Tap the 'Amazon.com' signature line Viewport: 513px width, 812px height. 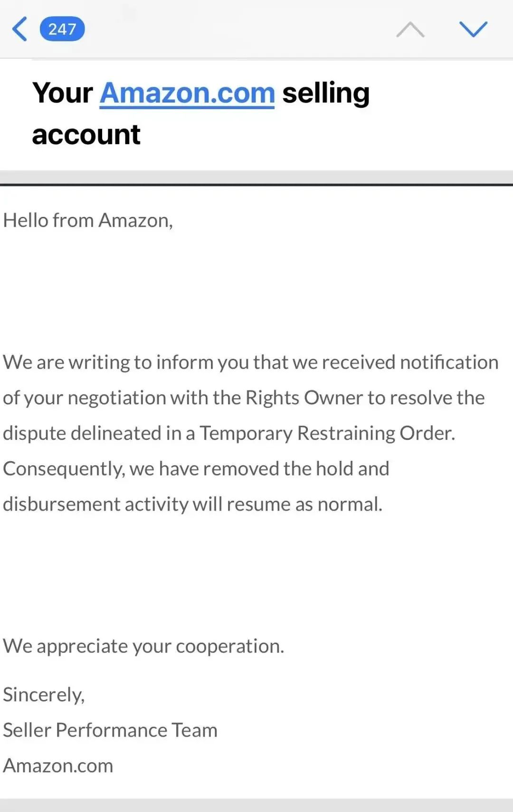58,766
